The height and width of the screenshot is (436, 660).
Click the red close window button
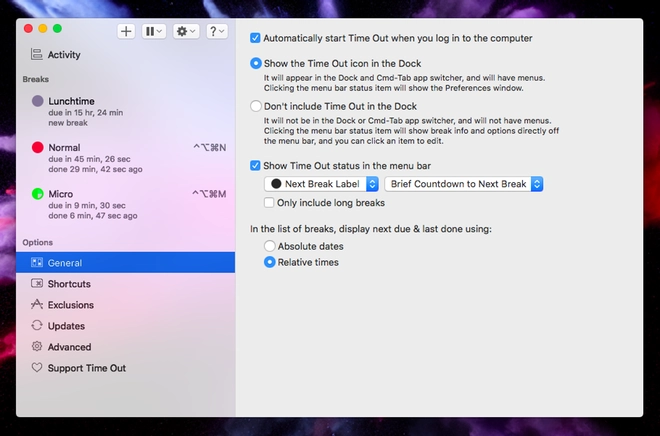[x=28, y=28]
